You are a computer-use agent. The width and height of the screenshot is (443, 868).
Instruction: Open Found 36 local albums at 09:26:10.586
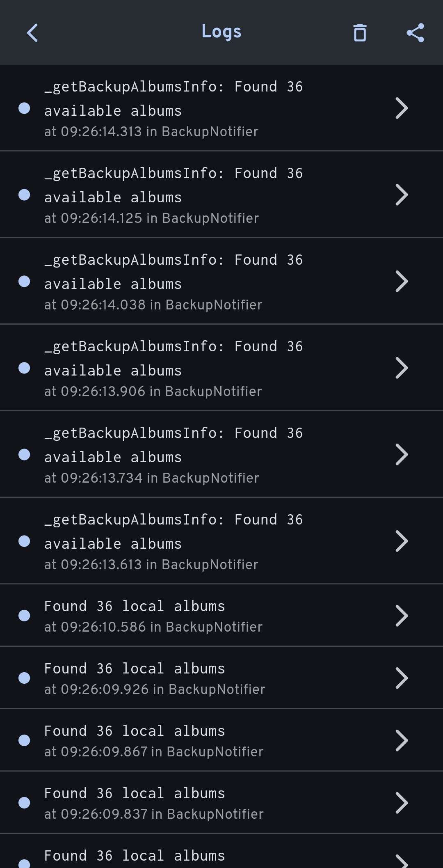(x=221, y=616)
